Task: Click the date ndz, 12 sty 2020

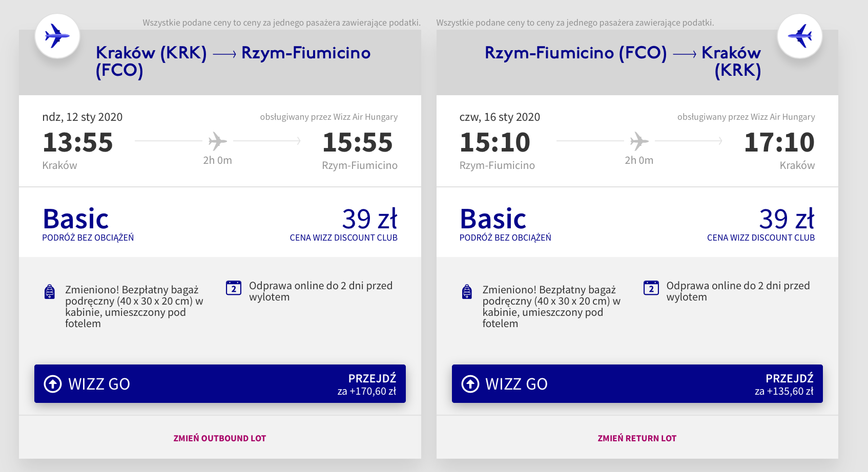Action: pyautogui.click(x=82, y=117)
